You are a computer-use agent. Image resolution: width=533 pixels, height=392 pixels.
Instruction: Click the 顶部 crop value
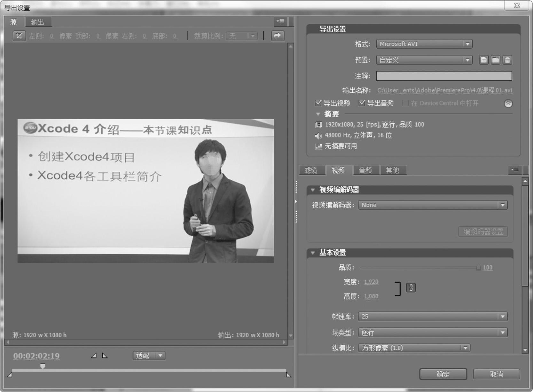tap(98, 36)
